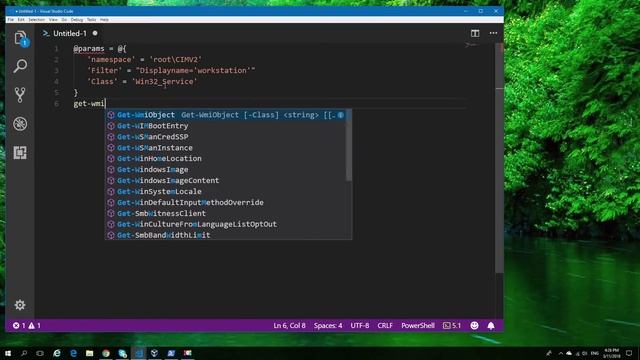Select the Untitled-1 editor tab
The image size is (640, 360).
click(70, 33)
